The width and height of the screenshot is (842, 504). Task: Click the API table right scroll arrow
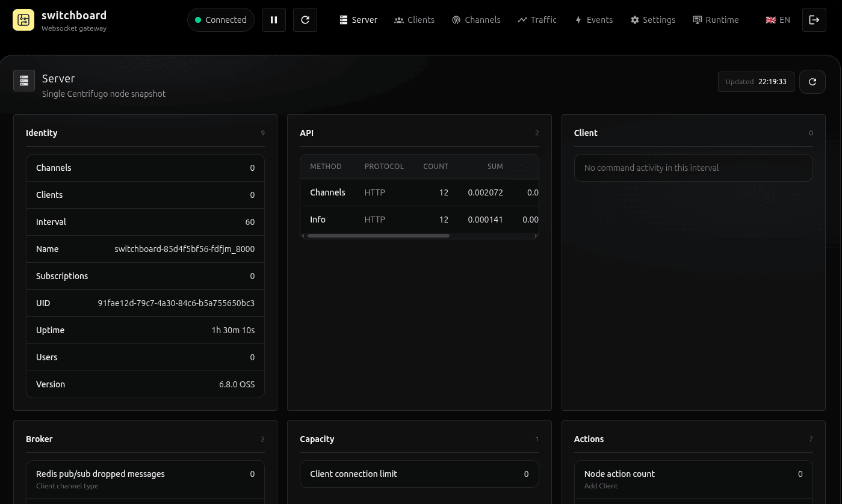pyautogui.click(x=536, y=236)
